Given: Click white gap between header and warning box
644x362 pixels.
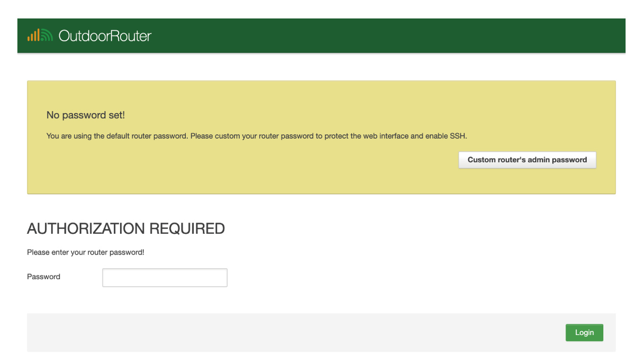Looking at the screenshot, I should (x=322, y=67).
